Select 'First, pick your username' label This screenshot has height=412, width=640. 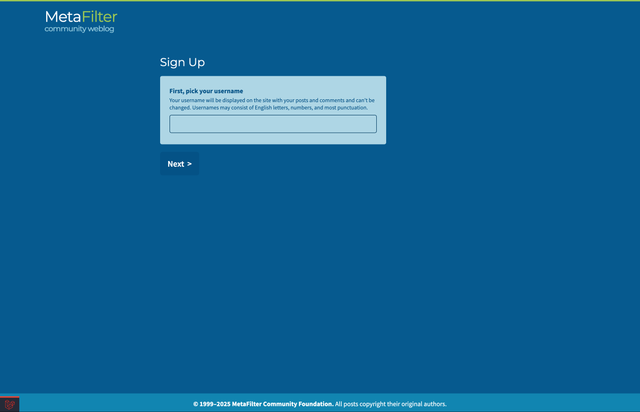click(x=206, y=91)
